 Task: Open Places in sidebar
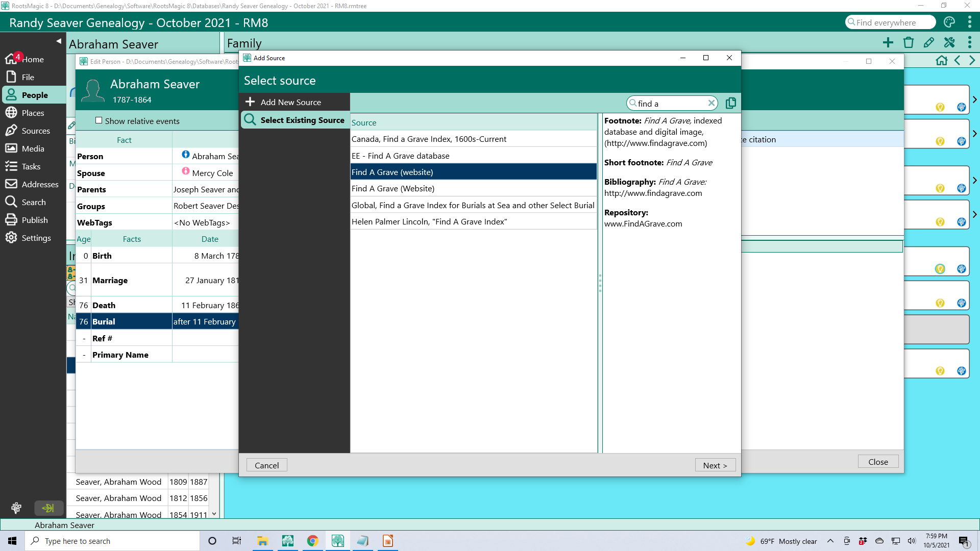click(x=33, y=113)
